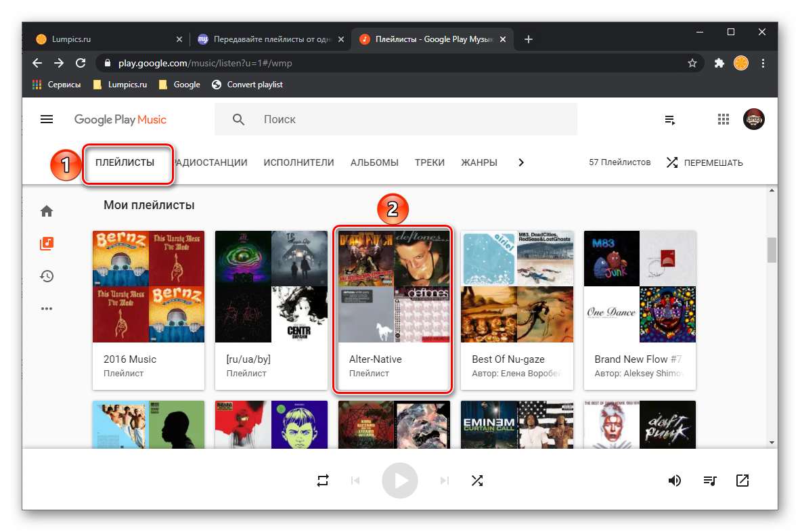This screenshot has width=800, height=532.
Task: Open the Brand New Flow #7 playlist
Action: click(640, 310)
